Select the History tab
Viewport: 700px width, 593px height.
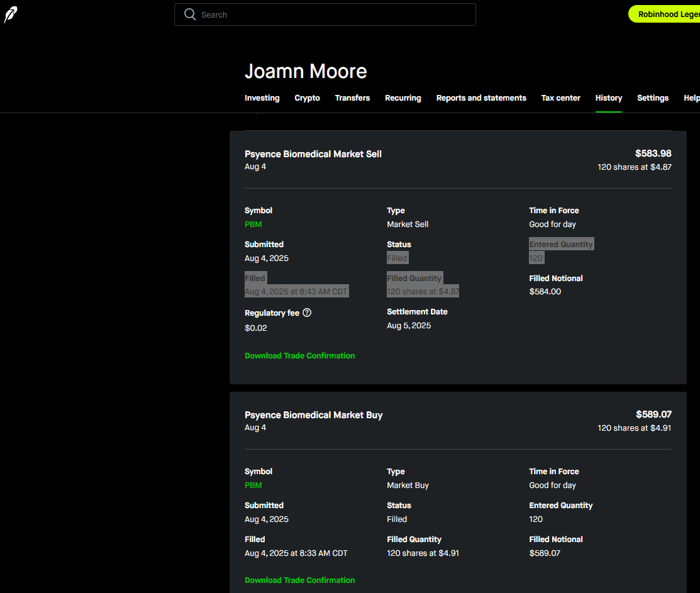point(608,98)
